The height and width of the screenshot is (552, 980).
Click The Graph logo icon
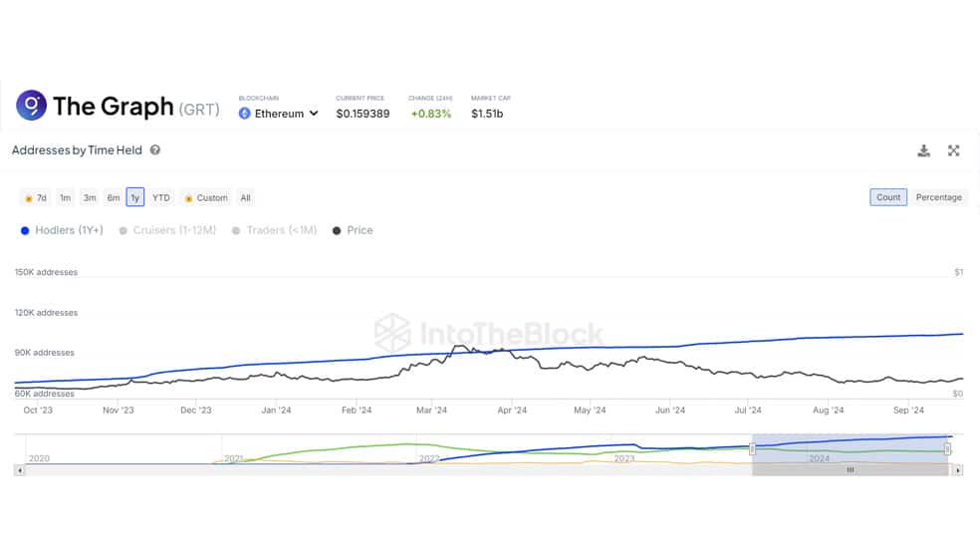31,105
